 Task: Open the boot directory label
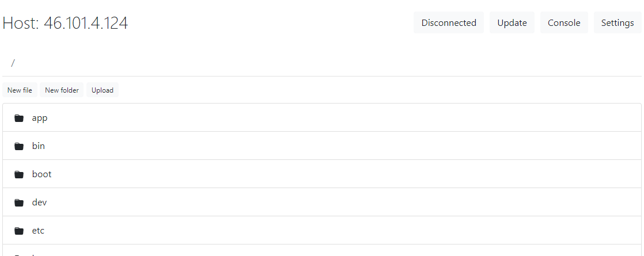[42, 174]
